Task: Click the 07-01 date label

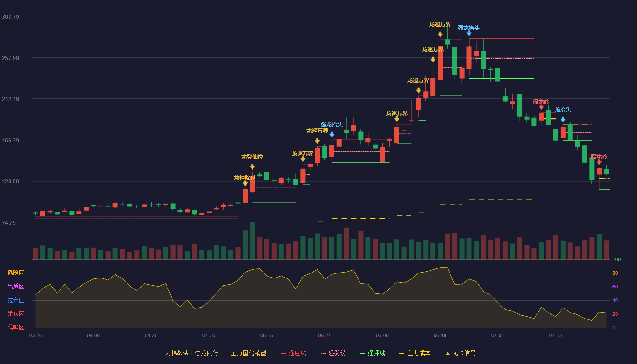Action: pos(498,335)
